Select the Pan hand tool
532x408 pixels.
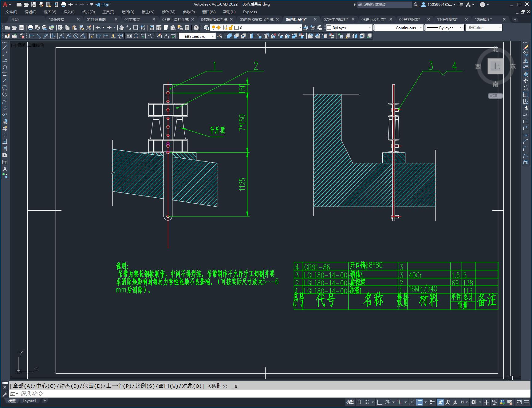tap(122, 28)
